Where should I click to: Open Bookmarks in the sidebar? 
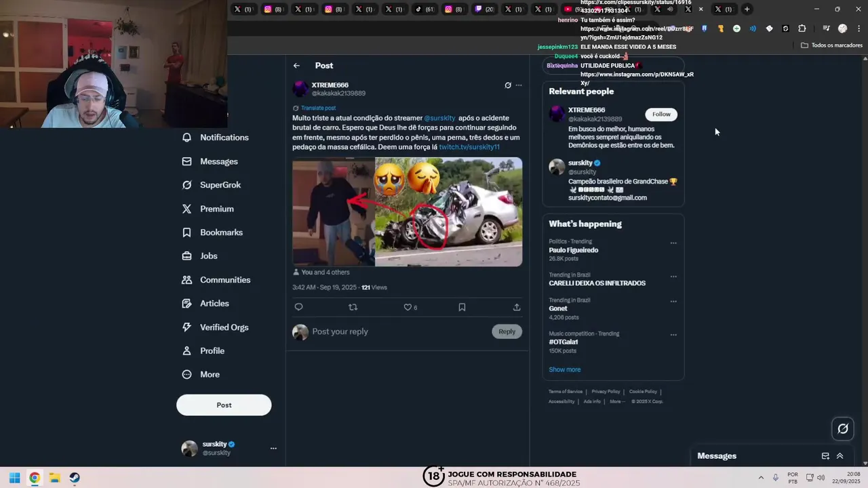click(212, 232)
